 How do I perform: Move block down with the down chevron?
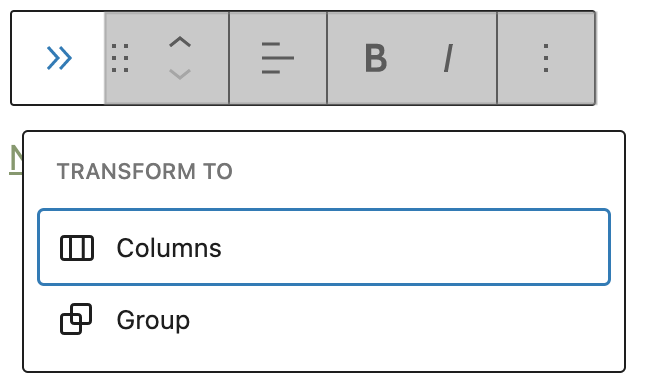(x=180, y=74)
